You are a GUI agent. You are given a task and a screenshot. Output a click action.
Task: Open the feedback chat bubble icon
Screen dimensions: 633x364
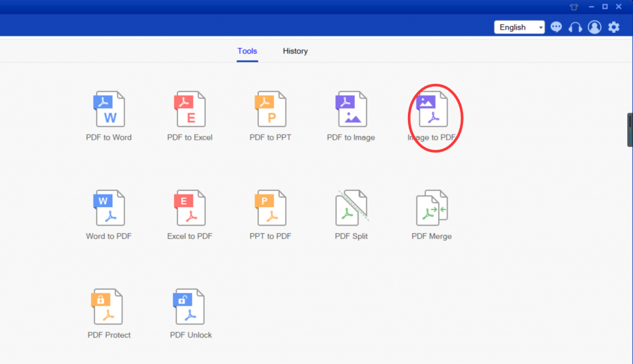tap(556, 27)
